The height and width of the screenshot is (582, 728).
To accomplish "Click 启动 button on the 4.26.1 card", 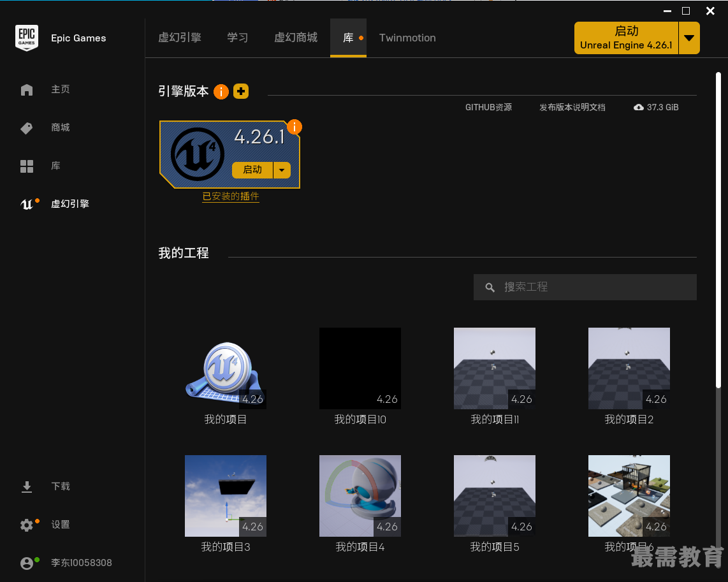I will coord(252,170).
